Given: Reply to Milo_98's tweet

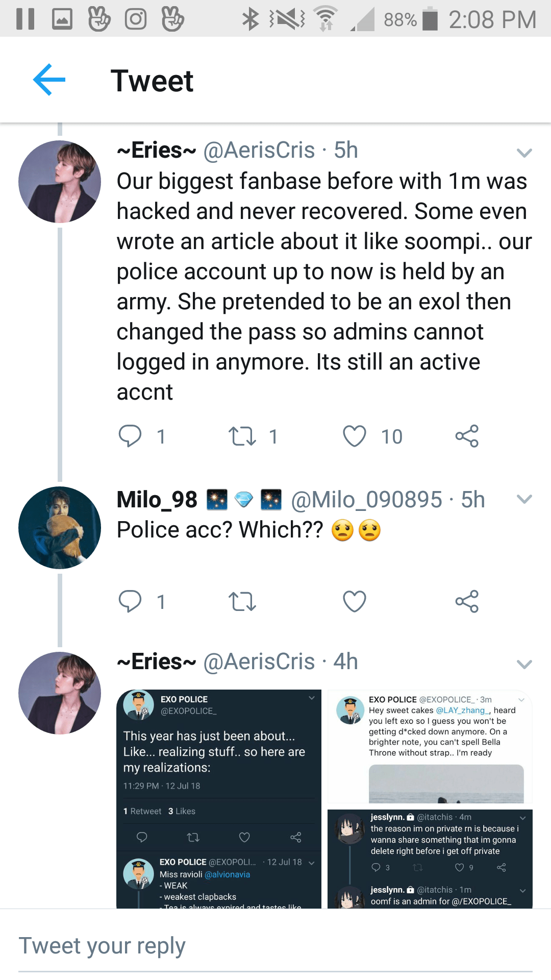Looking at the screenshot, I should coord(130,601).
